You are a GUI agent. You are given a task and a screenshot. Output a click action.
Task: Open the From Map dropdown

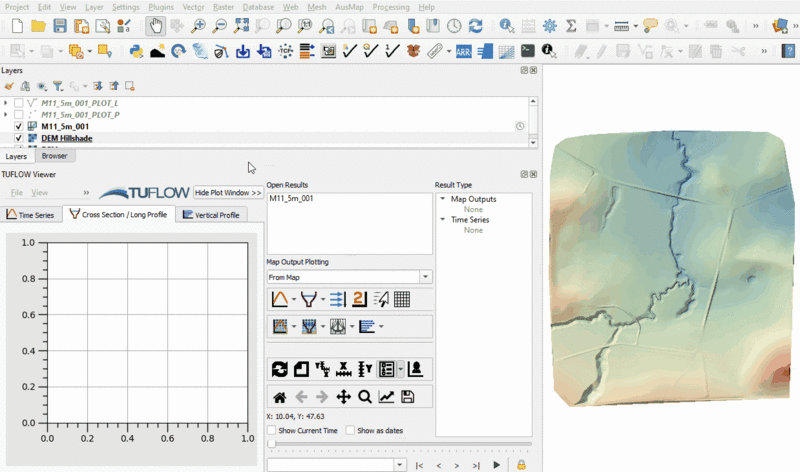pos(426,277)
